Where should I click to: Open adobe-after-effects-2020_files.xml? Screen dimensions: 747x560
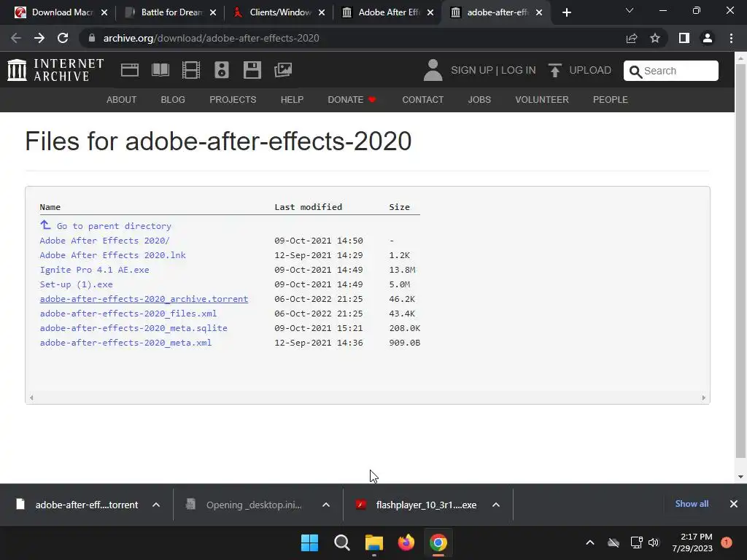click(x=128, y=314)
